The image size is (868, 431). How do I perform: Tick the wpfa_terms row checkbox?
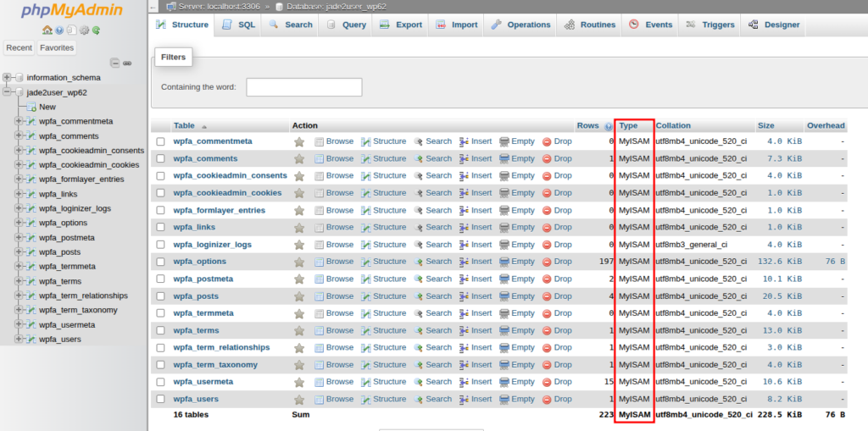[160, 331]
